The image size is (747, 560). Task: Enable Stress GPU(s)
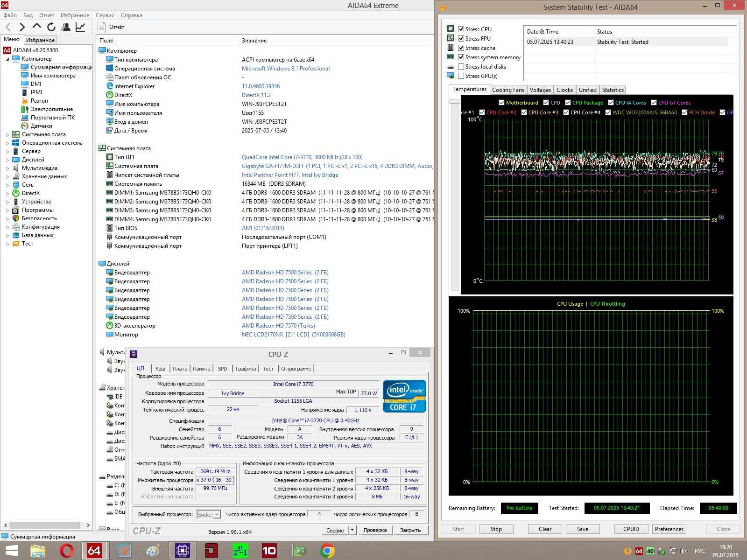(x=461, y=76)
